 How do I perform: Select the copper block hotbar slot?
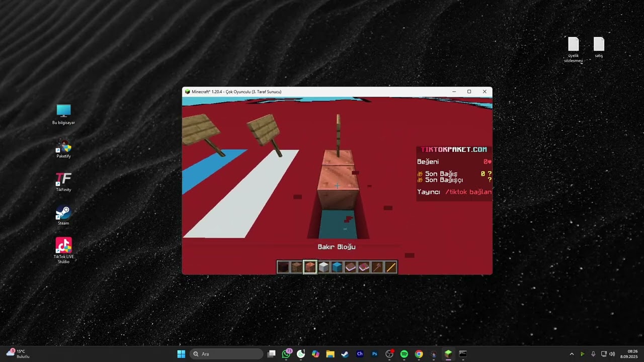pos(310,267)
